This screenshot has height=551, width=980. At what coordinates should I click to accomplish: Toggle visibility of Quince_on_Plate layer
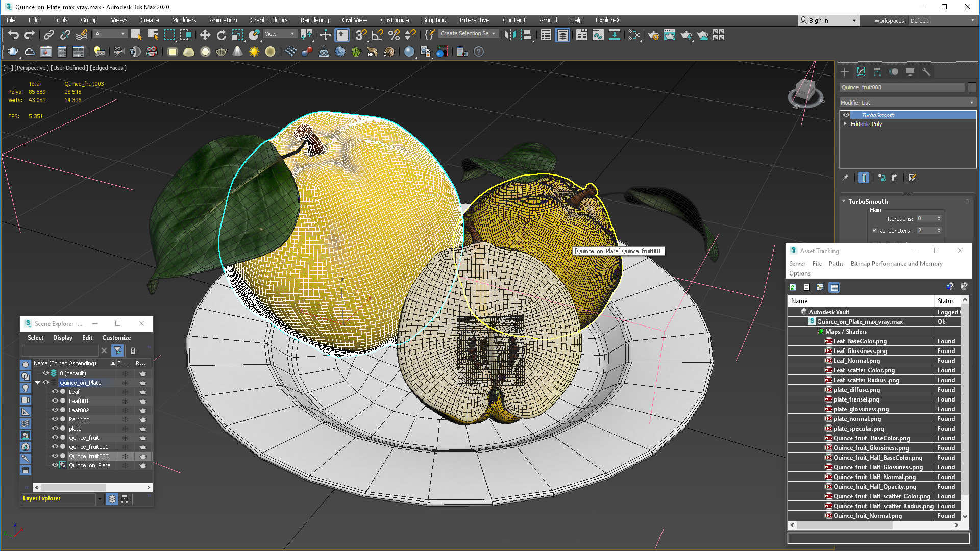pos(45,383)
